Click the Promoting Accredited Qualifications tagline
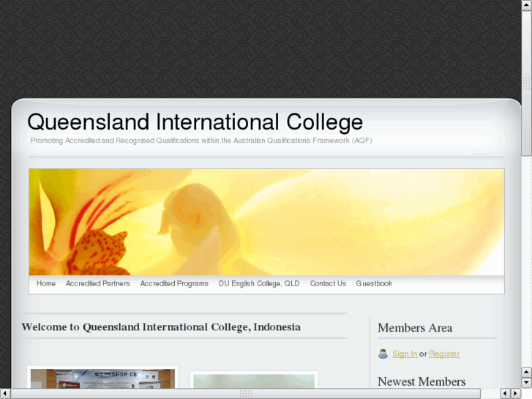This screenshot has width=532, height=399. 201,141
